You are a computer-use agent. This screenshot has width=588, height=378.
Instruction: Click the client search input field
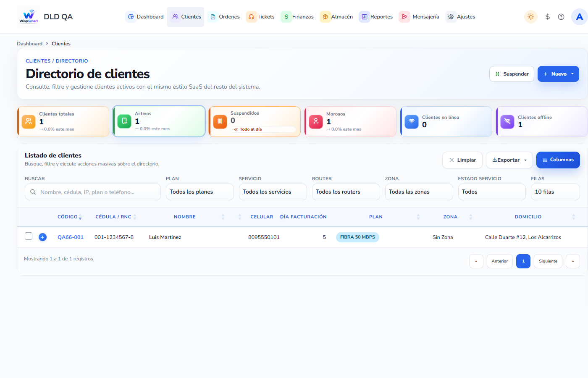coord(93,192)
